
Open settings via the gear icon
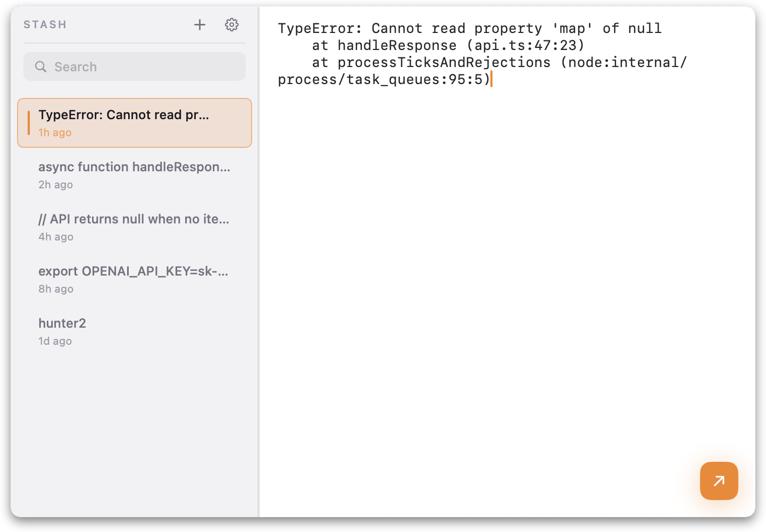(x=231, y=24)
